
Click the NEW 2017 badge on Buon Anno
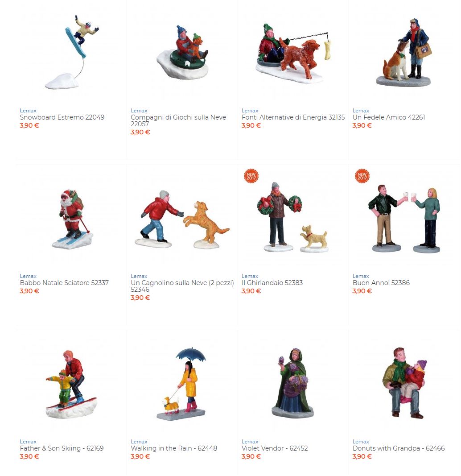(x=362, y=176)
